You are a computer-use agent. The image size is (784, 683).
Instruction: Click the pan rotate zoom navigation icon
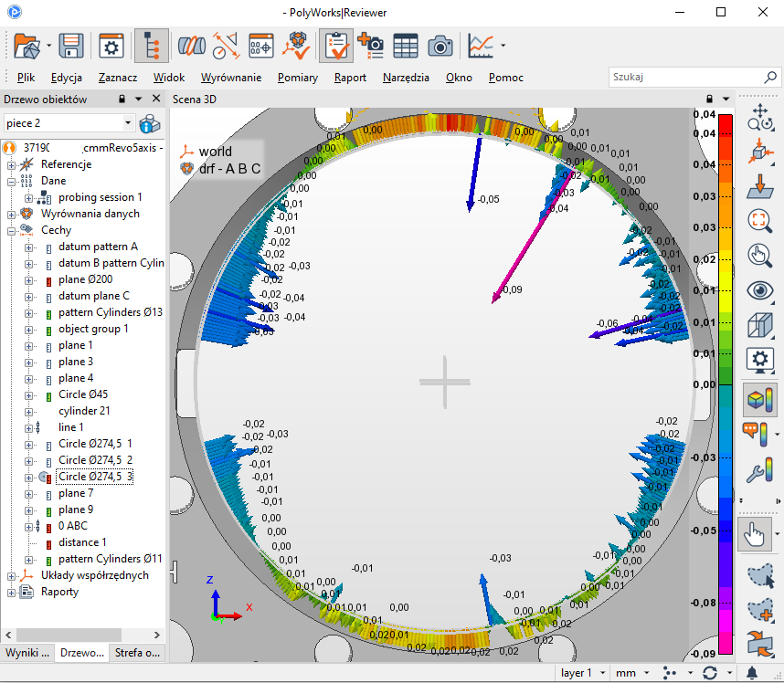click(x=760, y=117)
